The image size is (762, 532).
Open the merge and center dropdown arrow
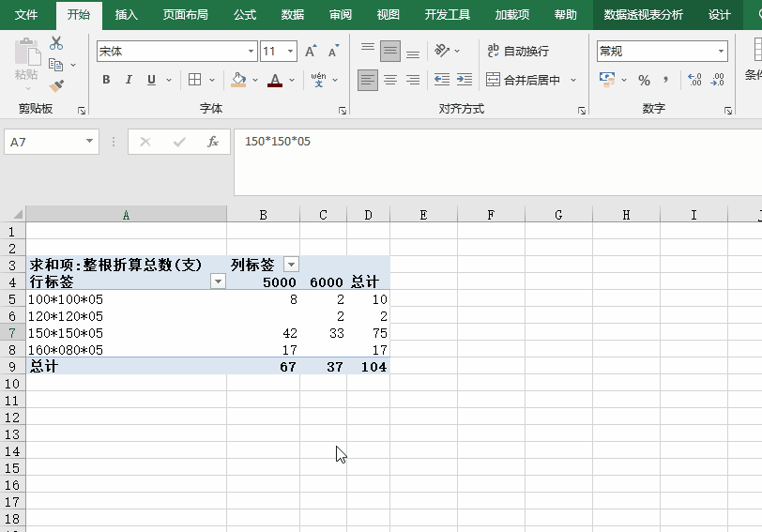pyautogui.click(x=573, y=80)
